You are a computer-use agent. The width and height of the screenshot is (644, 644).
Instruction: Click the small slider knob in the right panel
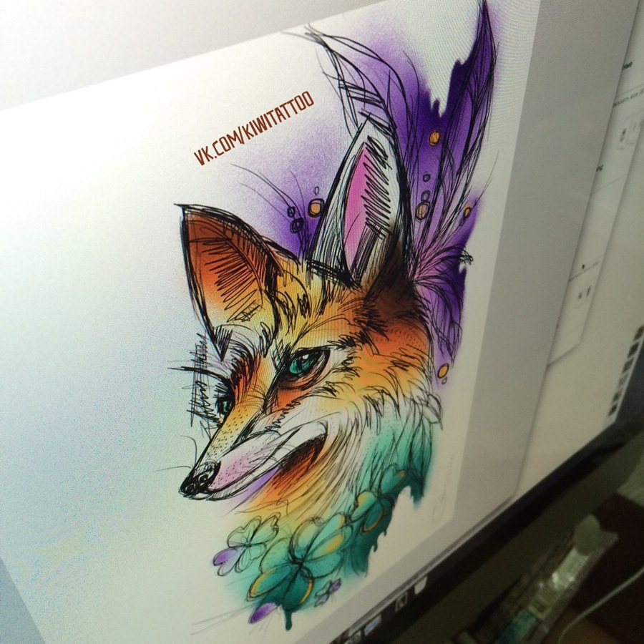click(x=583, y=266)
